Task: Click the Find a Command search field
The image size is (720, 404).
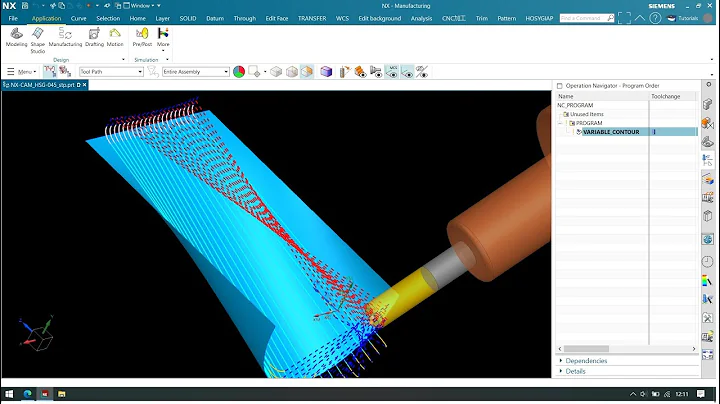Action: (x=587, y=18)
